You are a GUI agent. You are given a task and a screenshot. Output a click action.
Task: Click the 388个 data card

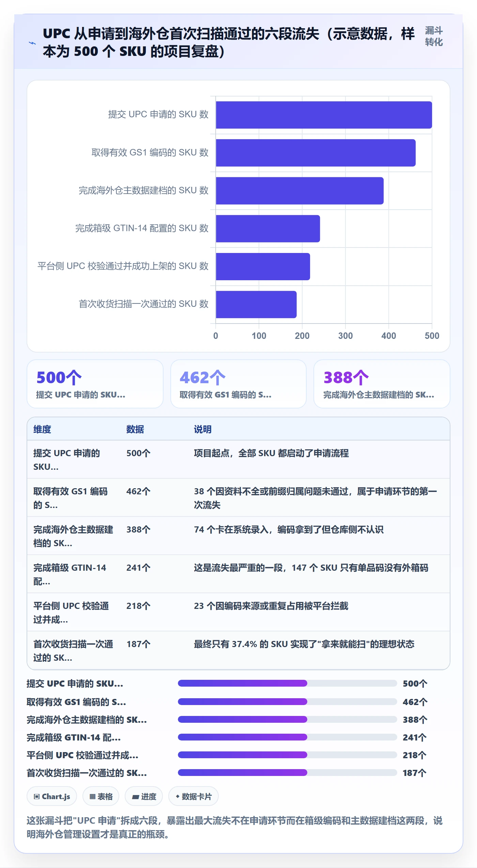[382, 384]
